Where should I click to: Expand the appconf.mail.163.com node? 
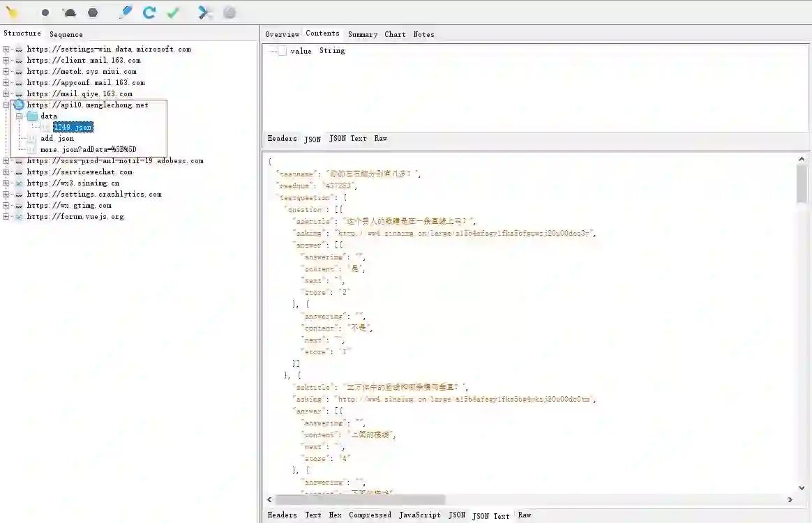6,83
